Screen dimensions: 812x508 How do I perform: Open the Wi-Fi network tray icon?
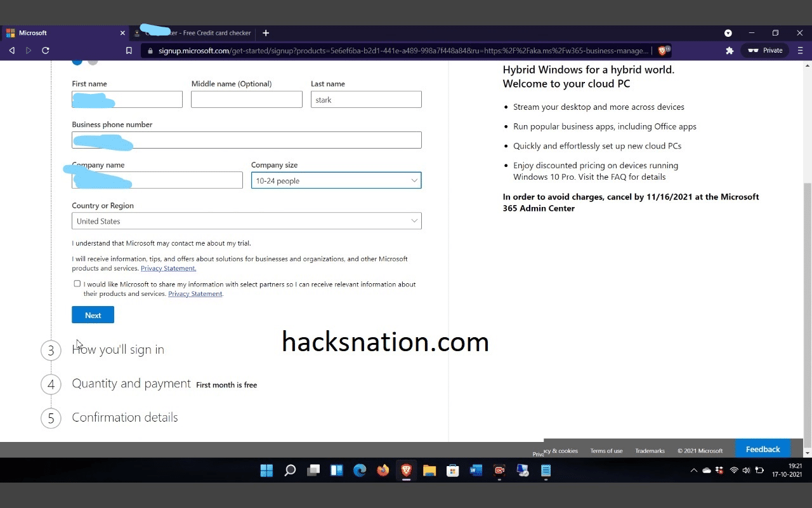(734, 471)
